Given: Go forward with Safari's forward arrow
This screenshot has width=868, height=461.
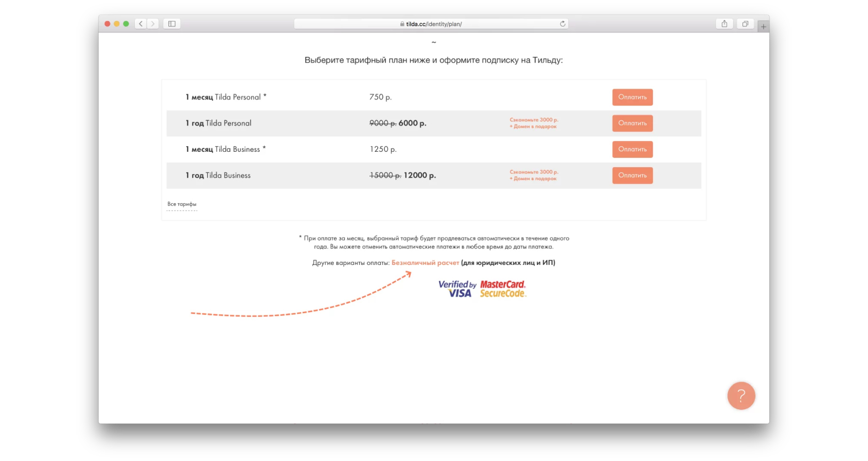Looking at the screenshot, I should coord(153,24).
